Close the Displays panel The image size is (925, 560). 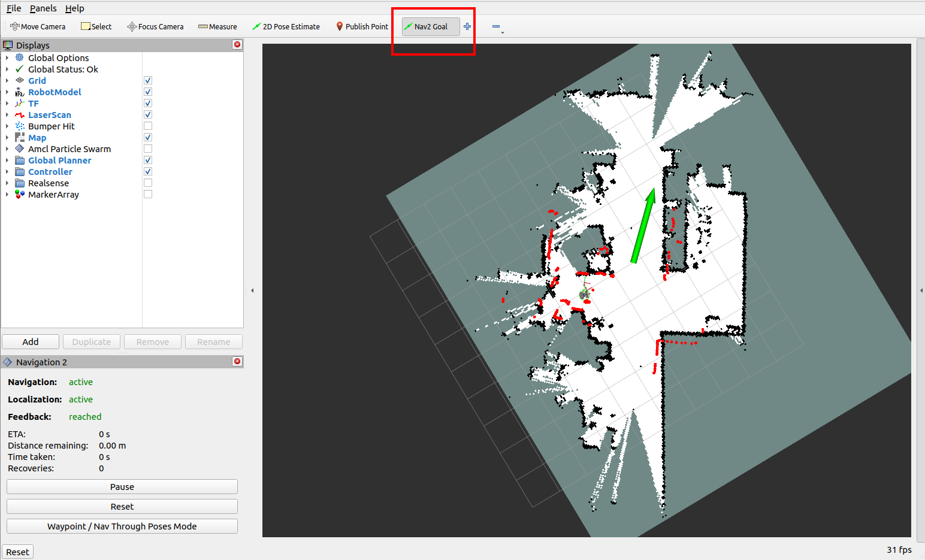[x=237, y=45]
